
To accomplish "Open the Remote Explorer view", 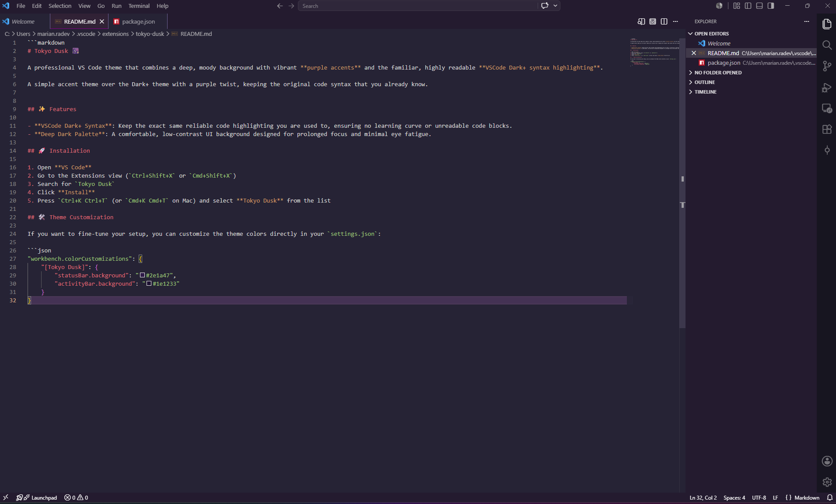I will (x=827, y=108).
